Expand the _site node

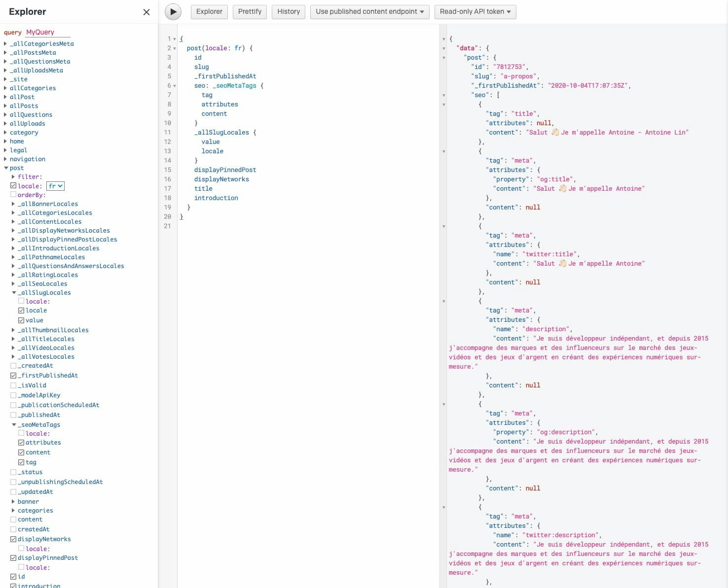(5, 79)
